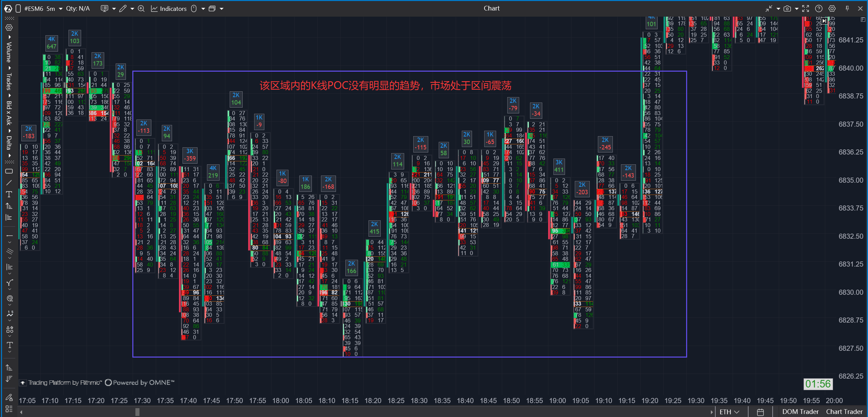
Task: Click the #ESM6 symbol field
Action: pos(34,8)
